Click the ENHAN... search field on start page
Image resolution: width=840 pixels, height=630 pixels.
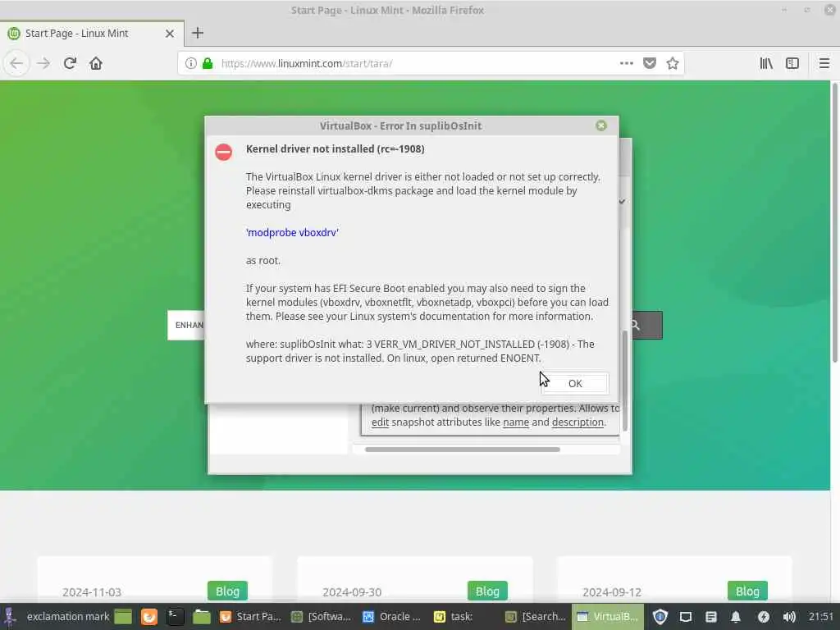pos(186,325)
